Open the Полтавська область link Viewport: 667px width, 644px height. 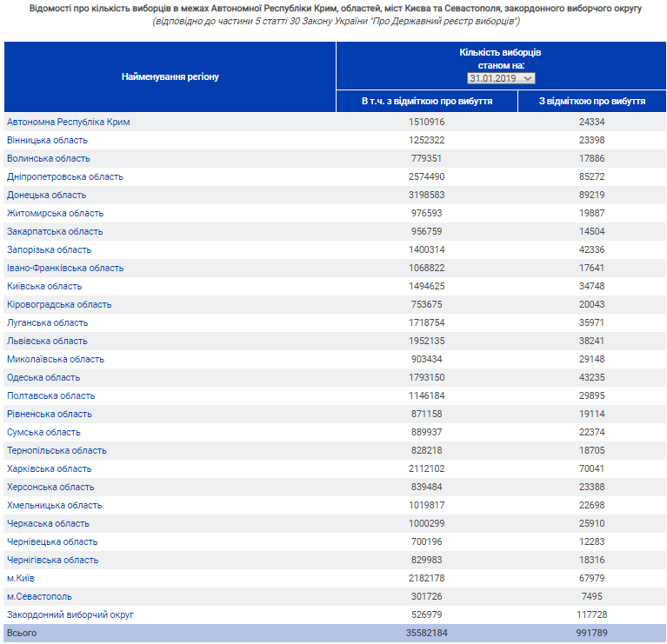50,396
